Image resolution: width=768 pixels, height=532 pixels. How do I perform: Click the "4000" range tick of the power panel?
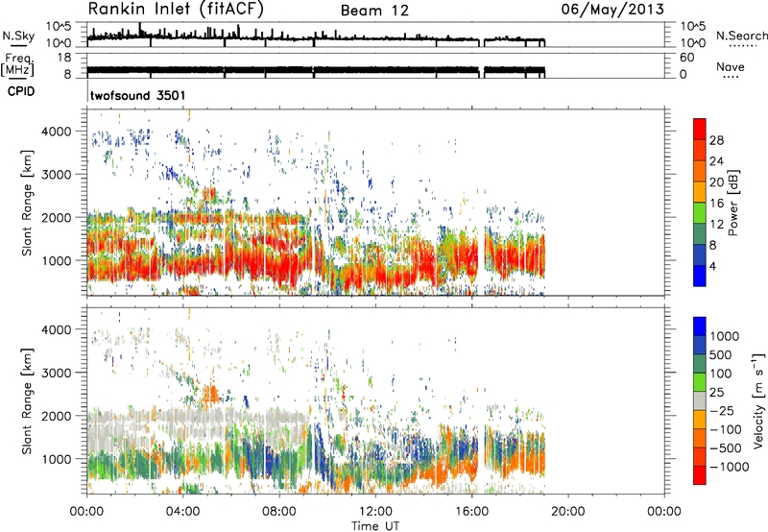59,132
